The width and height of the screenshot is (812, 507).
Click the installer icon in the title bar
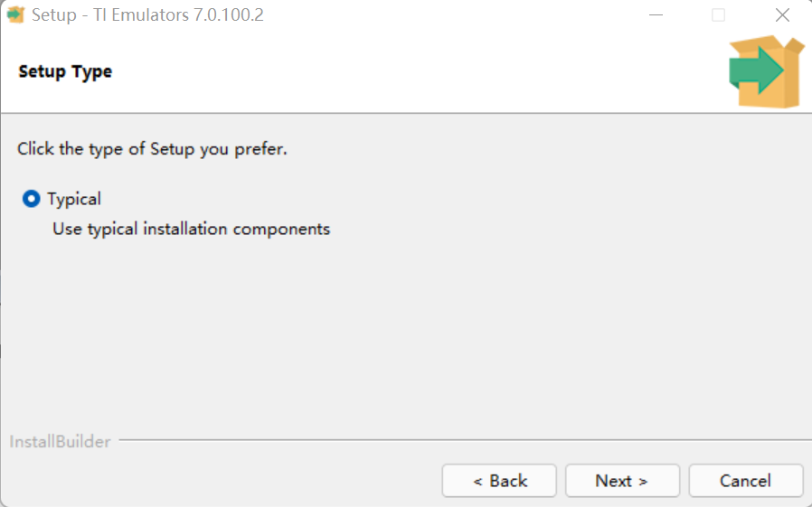click(x=15, y=14)
